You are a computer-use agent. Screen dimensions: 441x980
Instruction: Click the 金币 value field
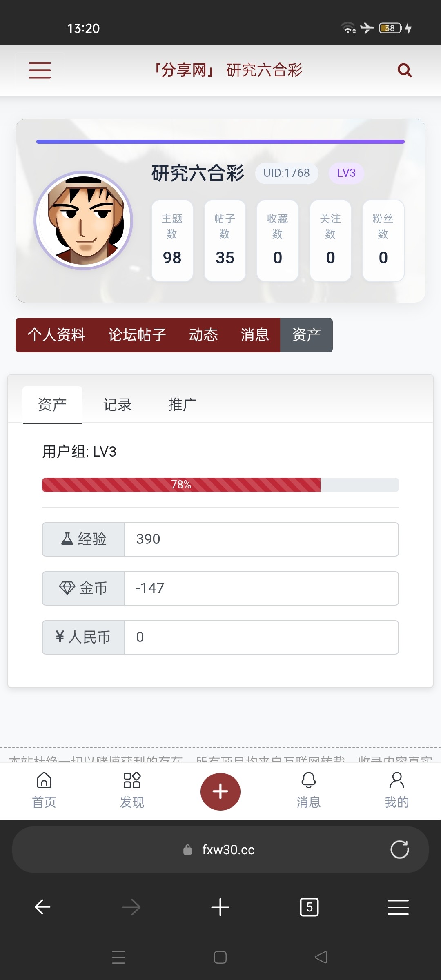click(x=261, y=588)
